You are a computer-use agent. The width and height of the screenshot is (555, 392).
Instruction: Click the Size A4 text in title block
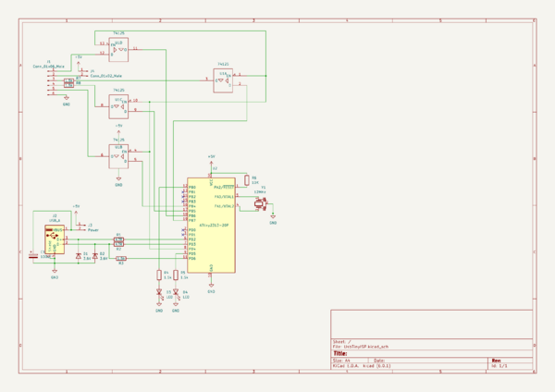point(341,361)
